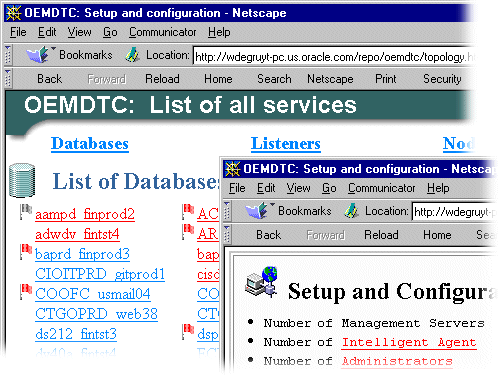This screenshot has width=498, height=375.
Task: Open adwdv_fintst4 database link
Action: (77, 234)
